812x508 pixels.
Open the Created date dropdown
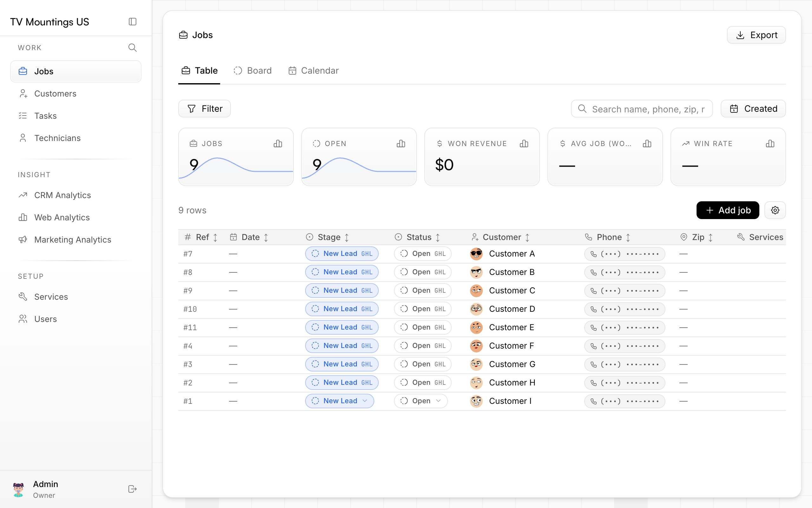click(753, 109)
